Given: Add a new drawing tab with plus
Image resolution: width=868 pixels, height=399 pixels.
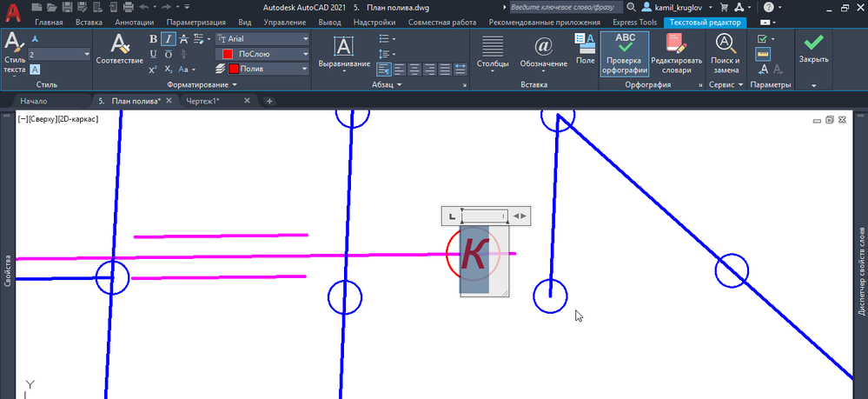Looking at the screenshot, I should [269, 101].
